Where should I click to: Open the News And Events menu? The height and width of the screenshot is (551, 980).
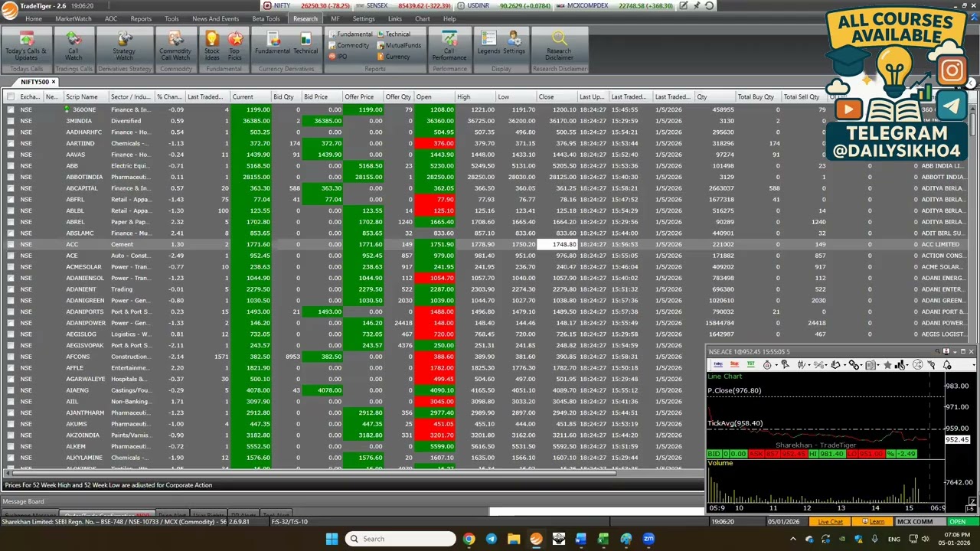[215, 18]
